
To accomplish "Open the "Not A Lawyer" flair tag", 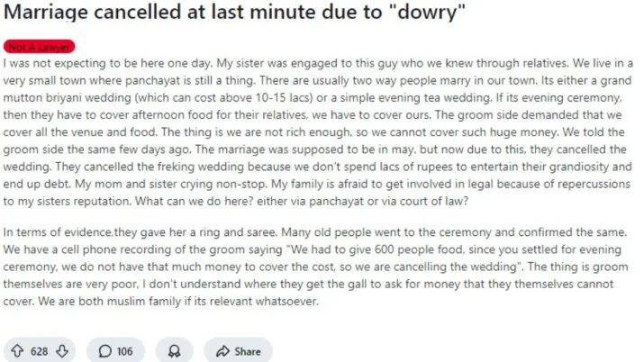I will tap(38, 47).
